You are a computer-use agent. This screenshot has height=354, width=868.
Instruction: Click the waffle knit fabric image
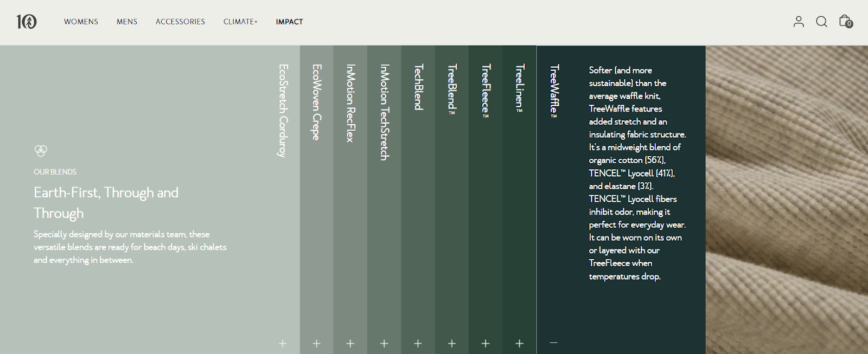coord(787,199)
